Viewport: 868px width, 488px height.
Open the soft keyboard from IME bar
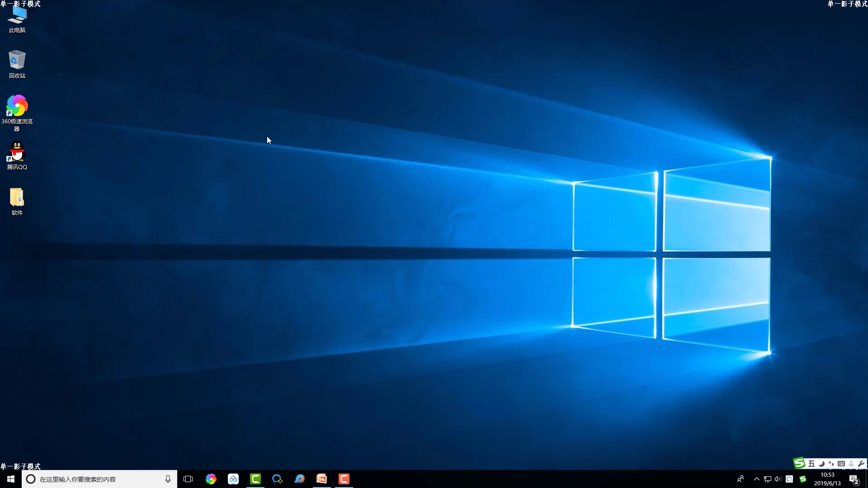tap(841, 464)
